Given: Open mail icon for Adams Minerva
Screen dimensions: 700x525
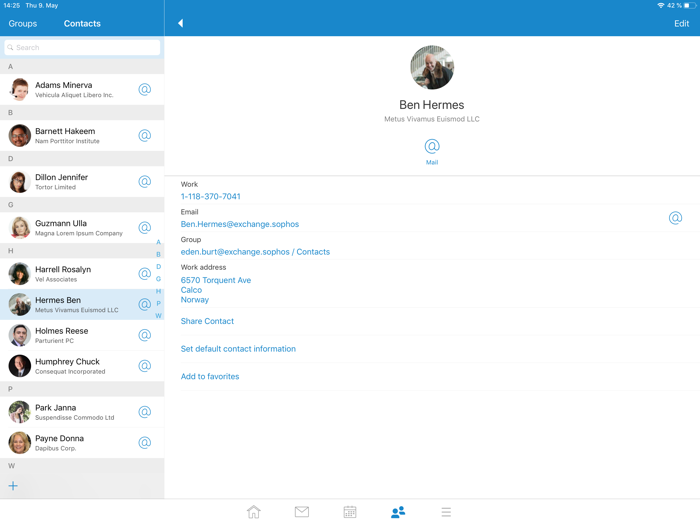Looking at the screenshot, I should click(x=144, y=89).
